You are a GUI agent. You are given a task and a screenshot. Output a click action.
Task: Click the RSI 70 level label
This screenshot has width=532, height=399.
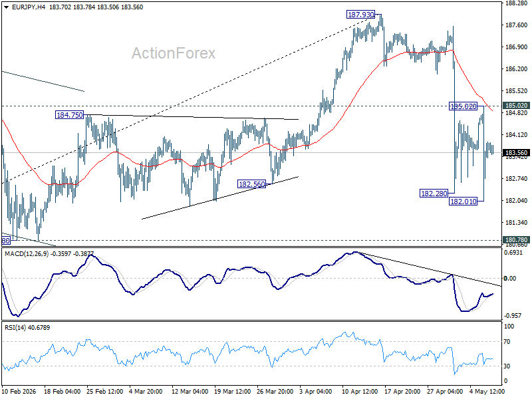pyautogui.click(x=507, y=342)
